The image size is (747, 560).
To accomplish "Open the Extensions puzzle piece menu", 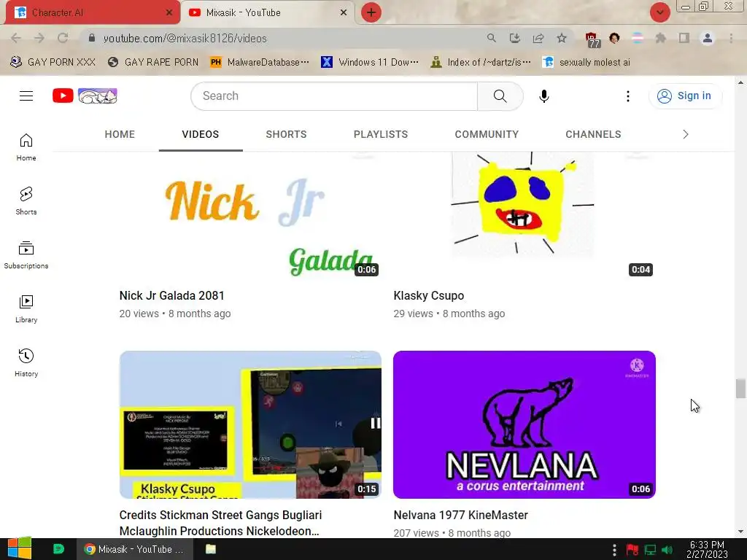I will point(661,38).
